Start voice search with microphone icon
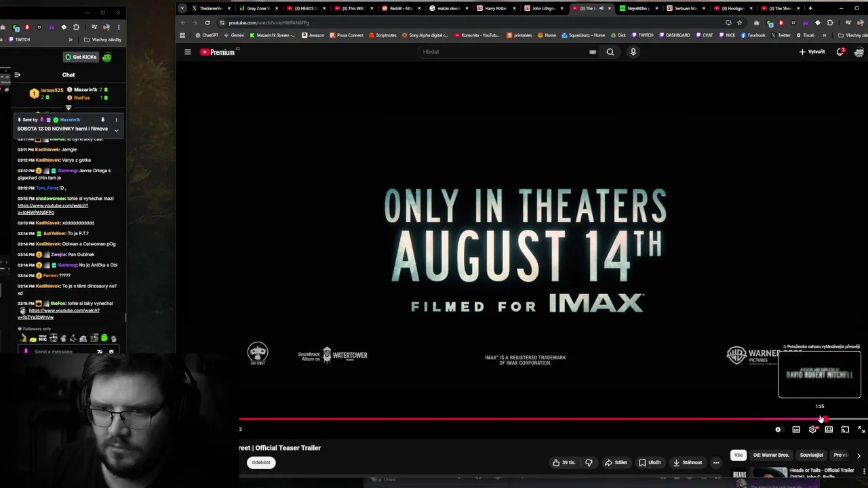The width and height of the screenshot is (868, 488). pyautogui.click(x=633, y=52)
